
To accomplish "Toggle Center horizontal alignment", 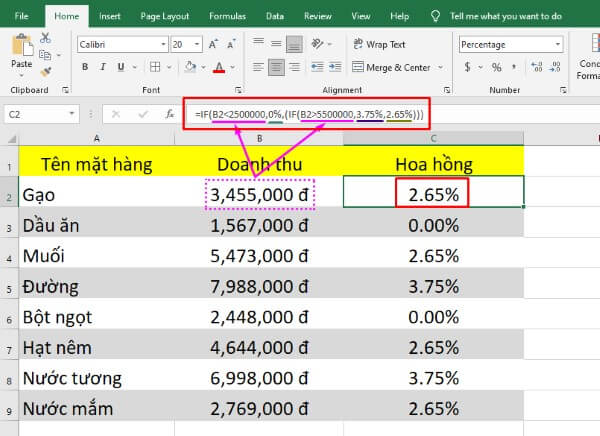I will click(x=276, y=67).
